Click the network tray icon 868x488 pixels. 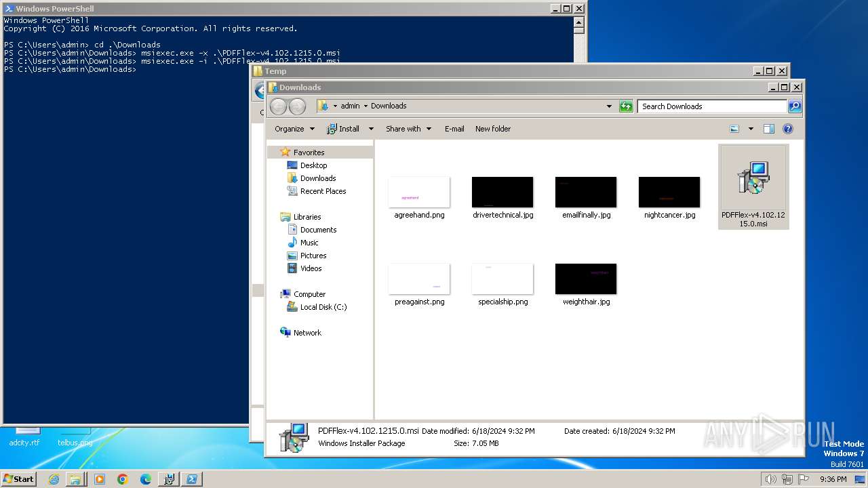787,479
